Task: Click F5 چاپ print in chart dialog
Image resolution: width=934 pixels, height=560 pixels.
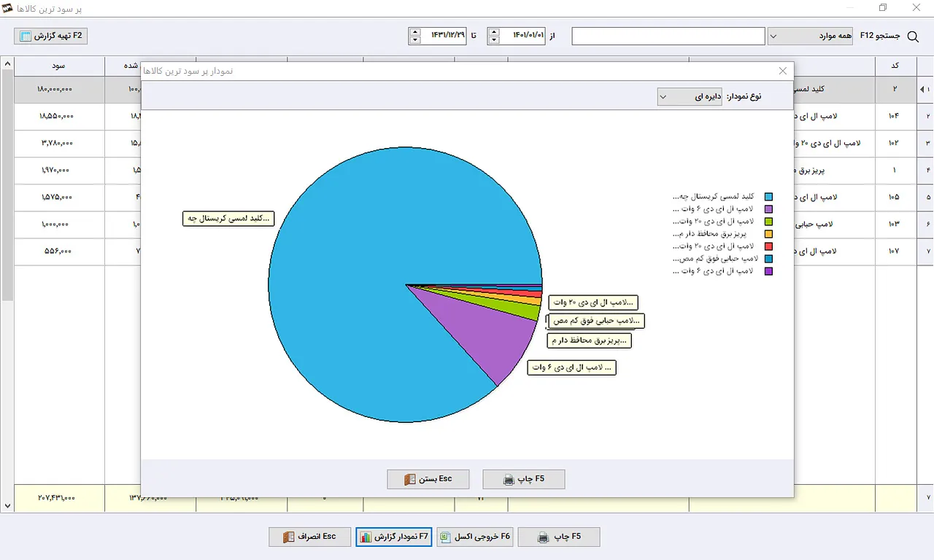Action: [x=524, y=479]
